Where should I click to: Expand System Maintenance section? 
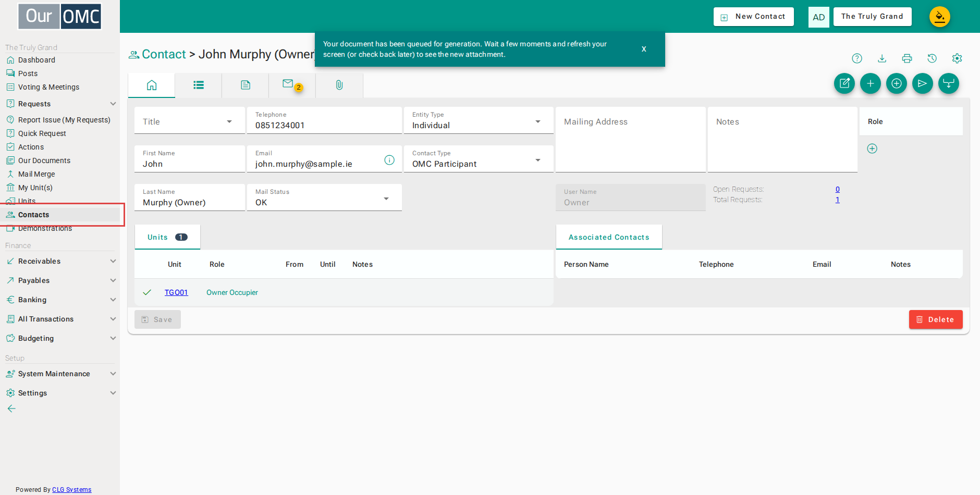coord(61,374)
